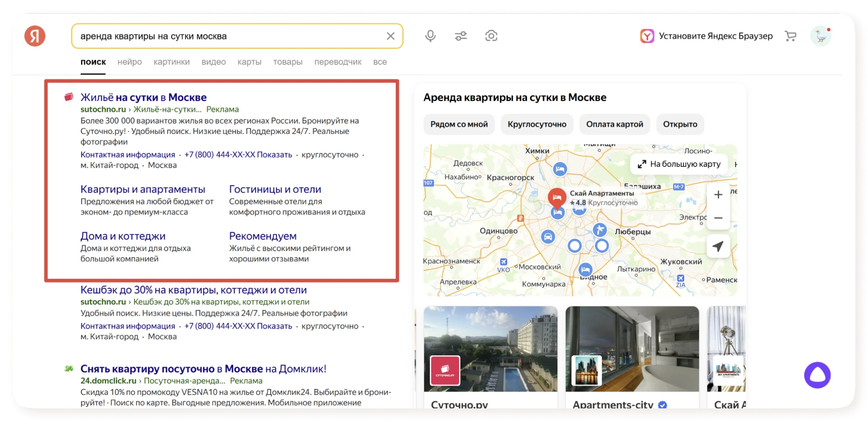The height and width of the screenshot is (421, 868).
Task: Open Alice assistant purple button
Action: [817, 375]
